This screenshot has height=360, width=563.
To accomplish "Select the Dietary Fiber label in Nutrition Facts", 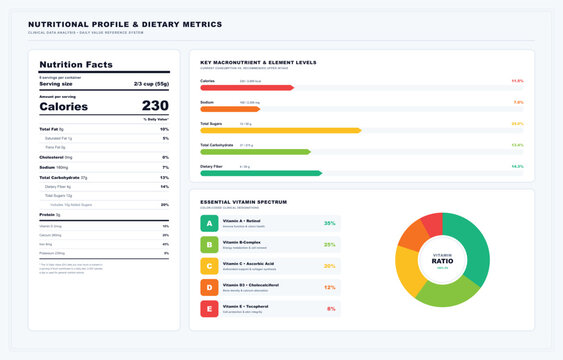I will coord(57,187).
